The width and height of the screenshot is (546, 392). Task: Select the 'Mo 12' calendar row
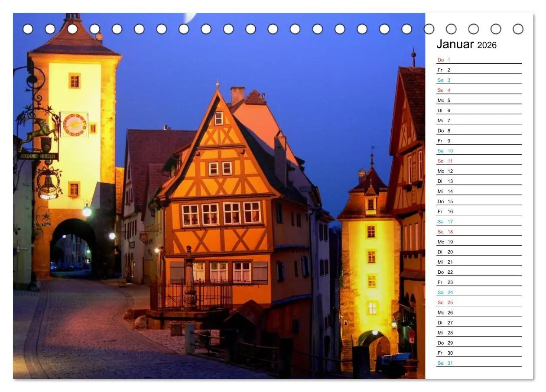479,171
